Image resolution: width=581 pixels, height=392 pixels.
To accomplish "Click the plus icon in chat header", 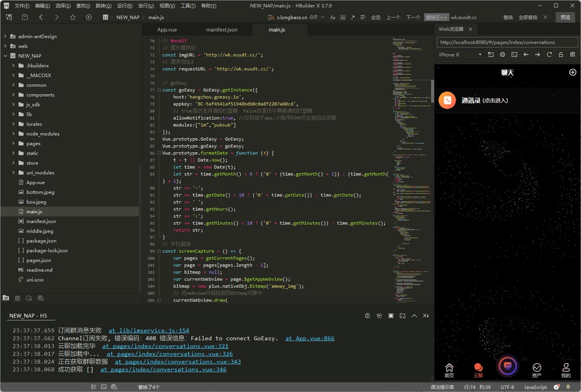I will tap(572, 72).
